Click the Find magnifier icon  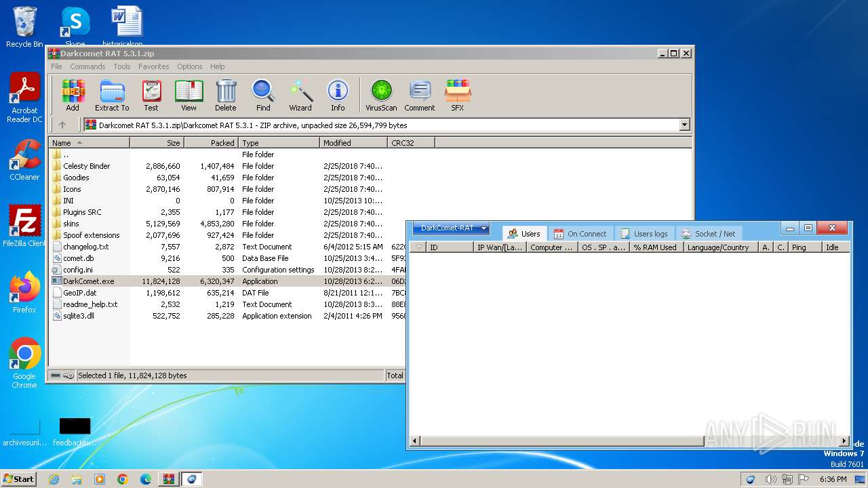(x=263, y=96)
